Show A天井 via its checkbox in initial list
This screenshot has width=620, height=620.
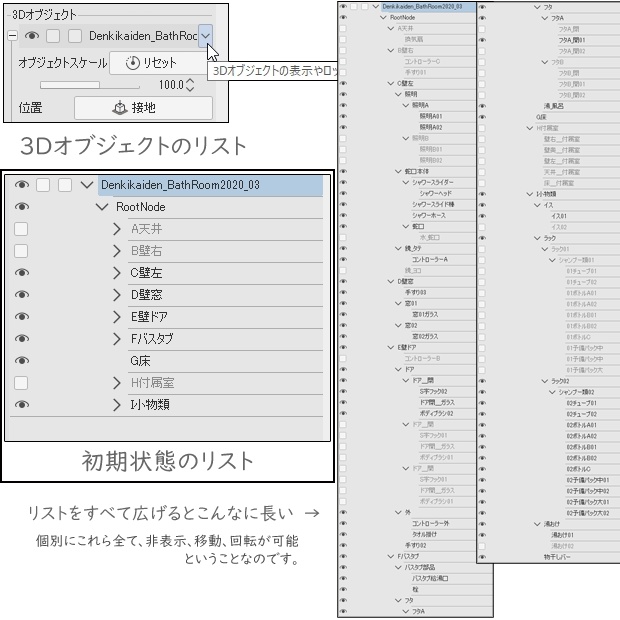pyautogui.click(x=21, y=229)
